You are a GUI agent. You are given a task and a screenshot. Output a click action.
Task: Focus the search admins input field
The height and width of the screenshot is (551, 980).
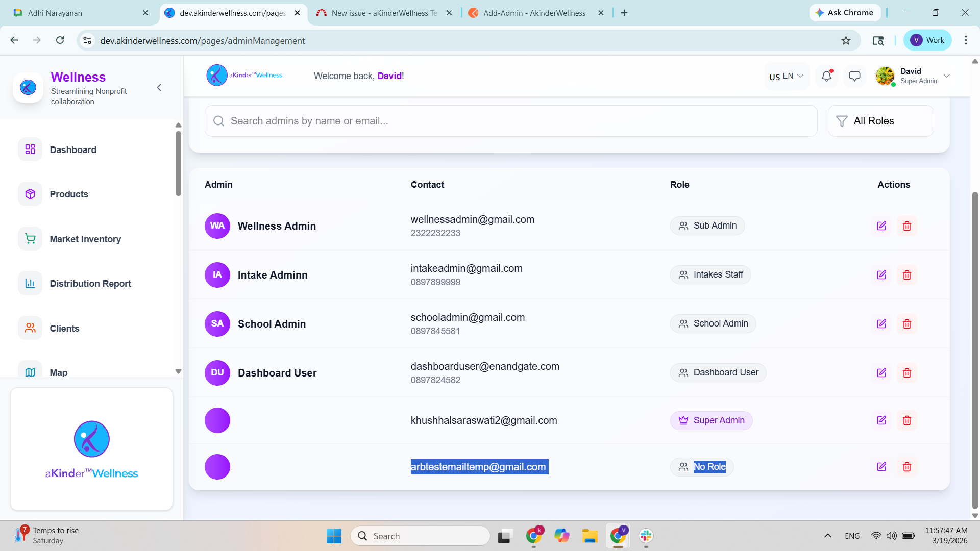[x=510, y=121]
